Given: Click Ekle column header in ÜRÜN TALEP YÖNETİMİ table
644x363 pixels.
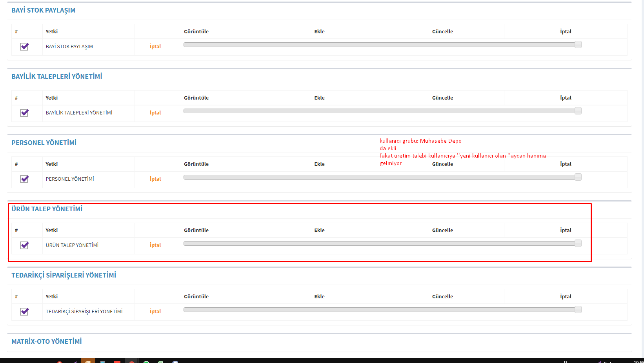Looking at the screenshot, I should point(319,231).
